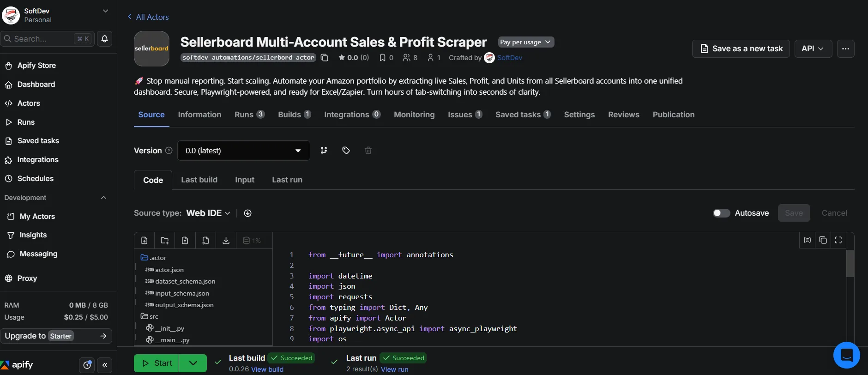
Task: Click the Version help question mark icon
Action: (169, 151)
